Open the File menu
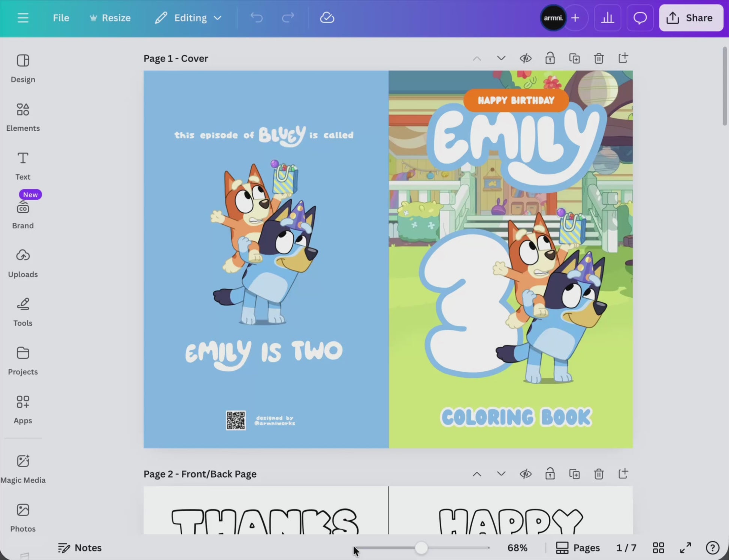Image resolution: width=729 pixels, height=560 pixels. (x=61, y=18)
